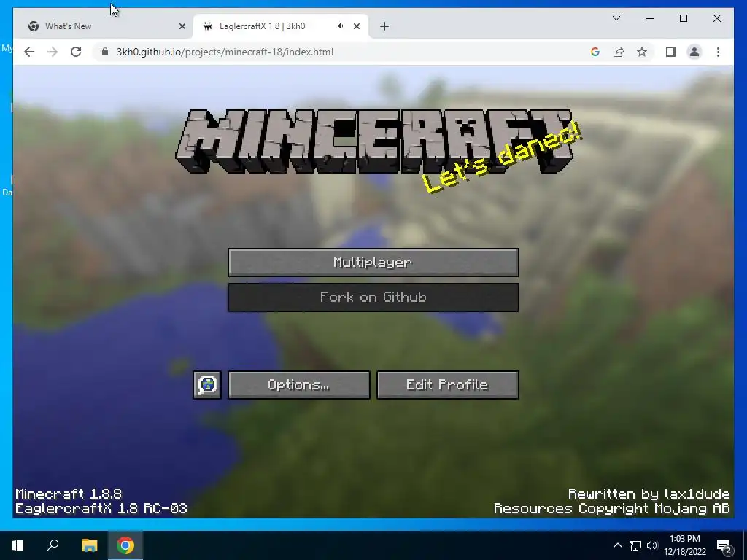Click the Fork on Github button
Screen dimensions: 747x560
[x=373, y=297]
